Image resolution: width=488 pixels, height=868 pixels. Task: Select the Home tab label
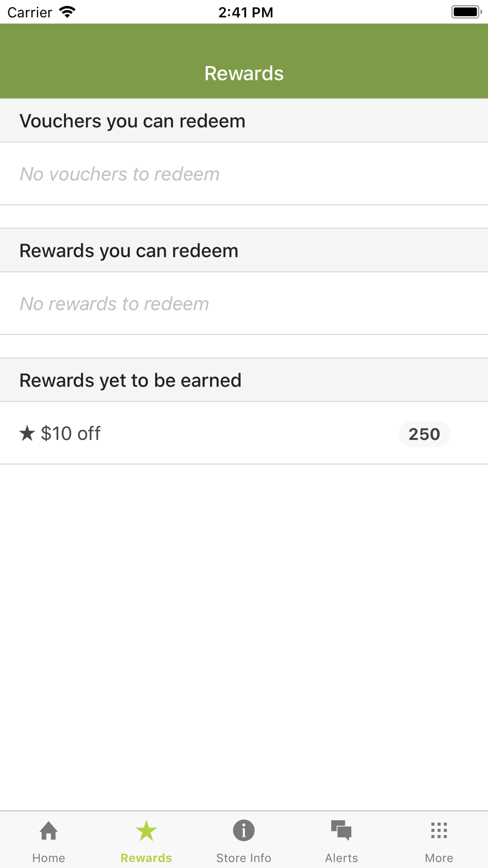click(x=49, y=858)
